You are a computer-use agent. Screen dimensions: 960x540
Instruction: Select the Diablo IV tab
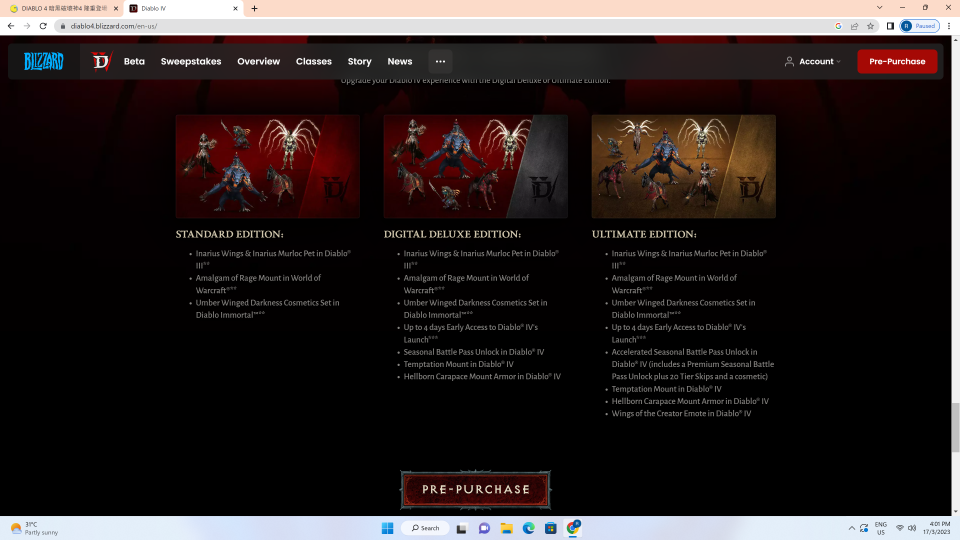pyautogui.click(x=182, y=9)
